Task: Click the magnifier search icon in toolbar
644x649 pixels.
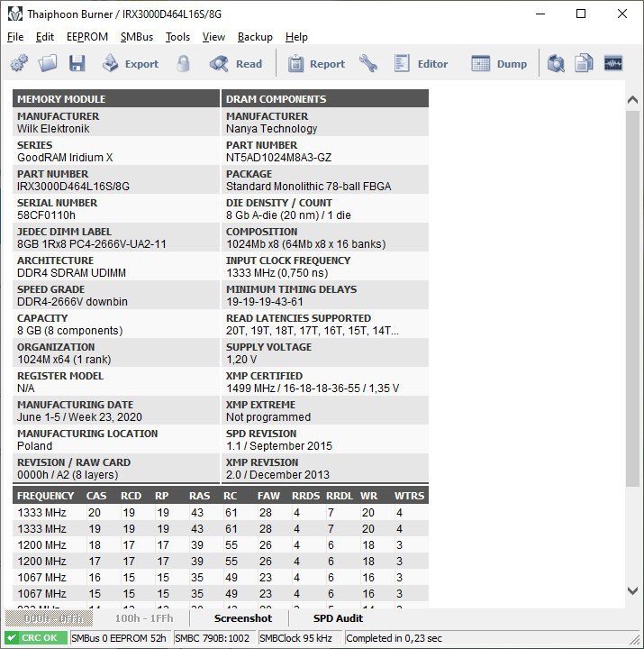Action: tap(556, 63)
